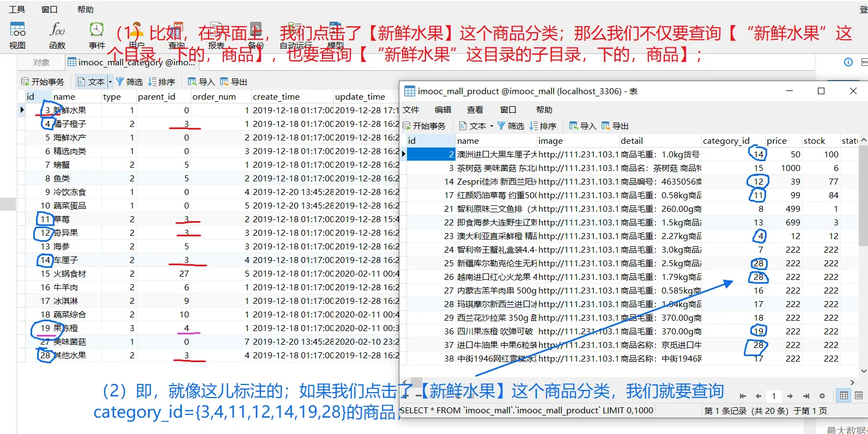Image resolution: width=868 pixels, height=434 pixels.
Task: Go to previous page of product records
Action: point(758,396)
